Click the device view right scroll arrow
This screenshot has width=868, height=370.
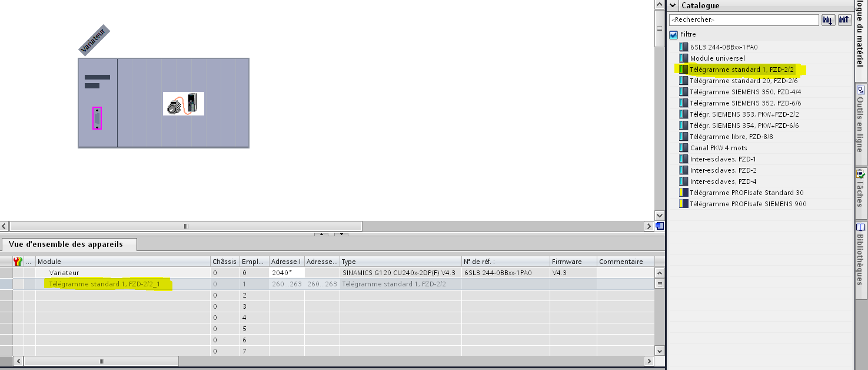(649, 226)
